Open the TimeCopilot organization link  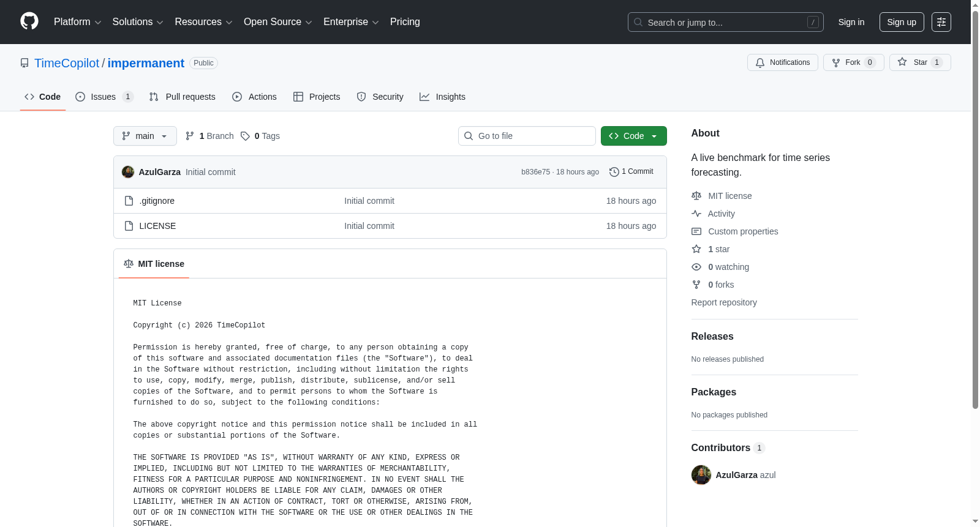67,63
